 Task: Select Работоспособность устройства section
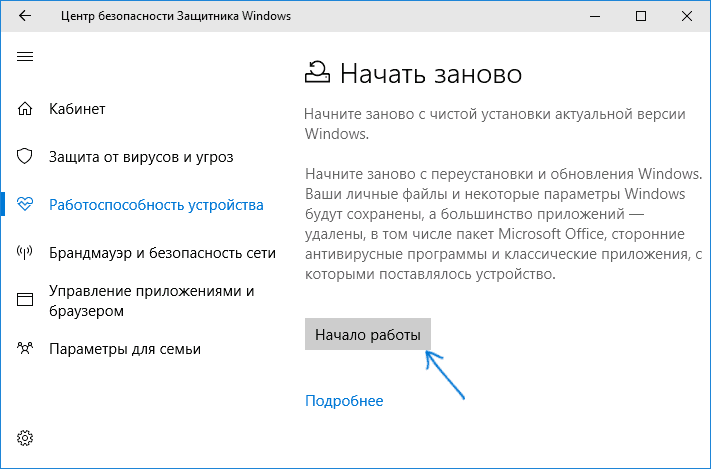156,205
